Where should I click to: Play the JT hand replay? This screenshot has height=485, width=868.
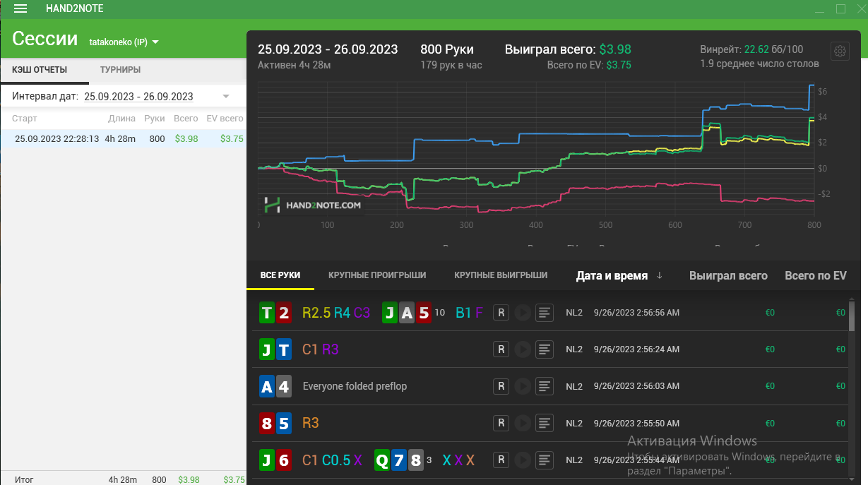click(523, 349)
